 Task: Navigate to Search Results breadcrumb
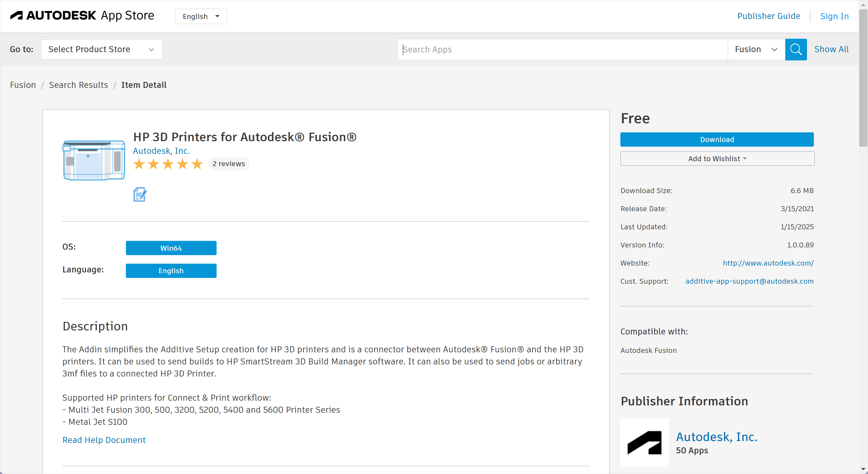click(x=78, y=85)
